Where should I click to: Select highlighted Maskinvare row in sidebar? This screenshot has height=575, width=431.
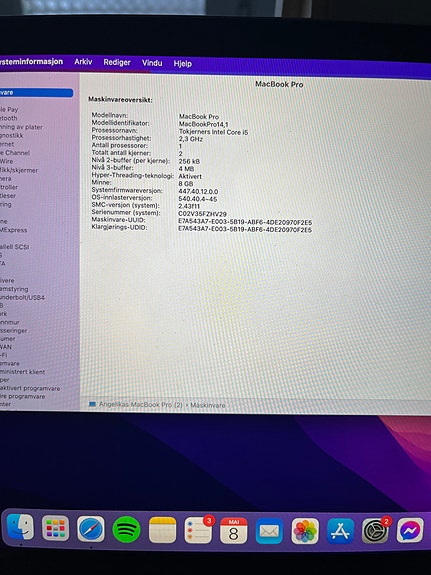pos(36,93)
